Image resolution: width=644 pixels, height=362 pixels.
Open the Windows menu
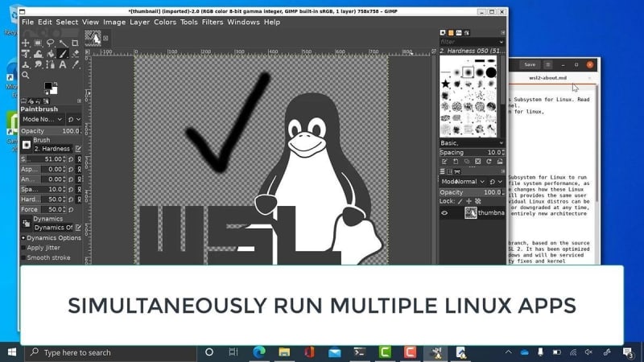click(244, 23)
